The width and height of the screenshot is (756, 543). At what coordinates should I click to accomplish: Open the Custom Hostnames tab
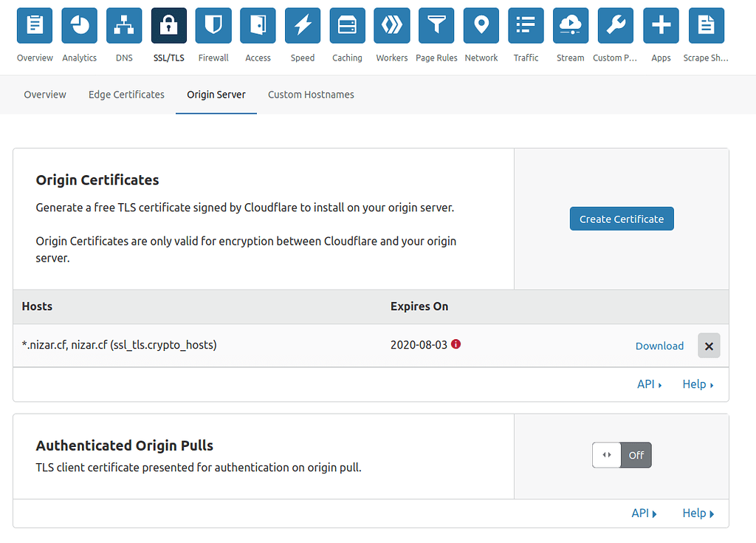(311, 95)
